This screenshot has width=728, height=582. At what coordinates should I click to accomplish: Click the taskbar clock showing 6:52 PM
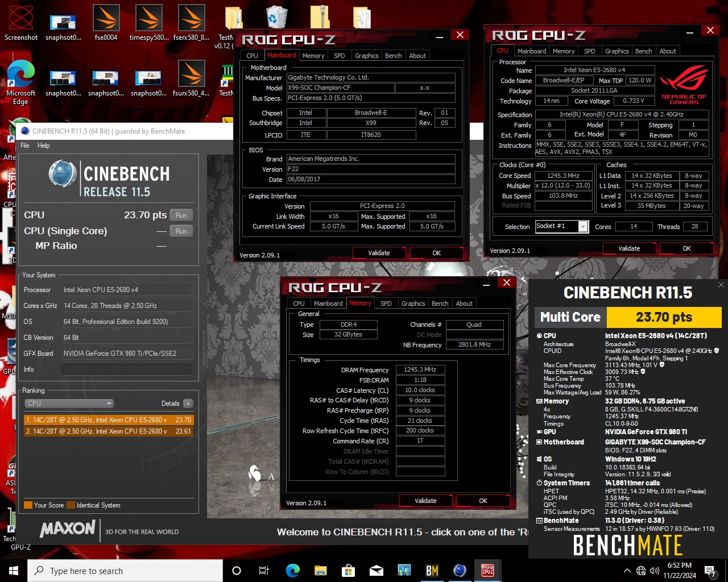679,571
